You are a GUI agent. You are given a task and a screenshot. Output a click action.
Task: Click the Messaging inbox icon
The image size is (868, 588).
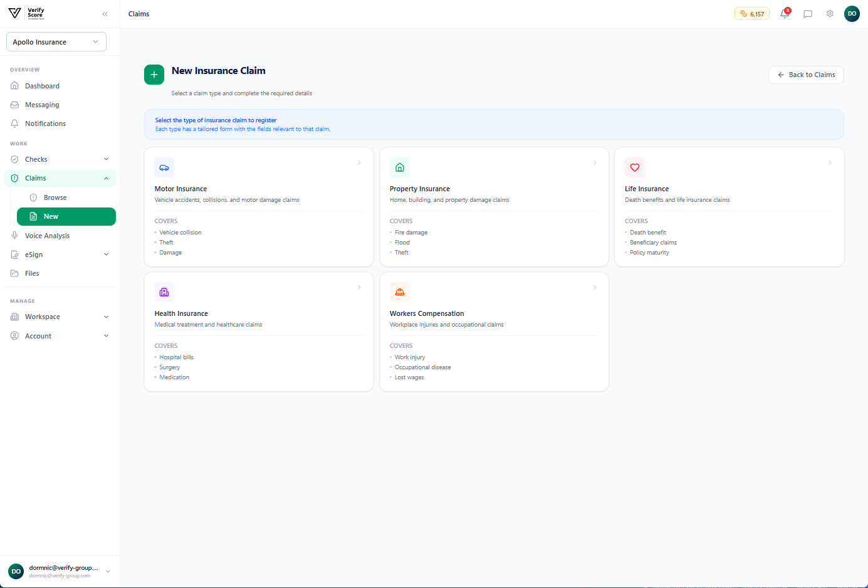click(14, 105)
